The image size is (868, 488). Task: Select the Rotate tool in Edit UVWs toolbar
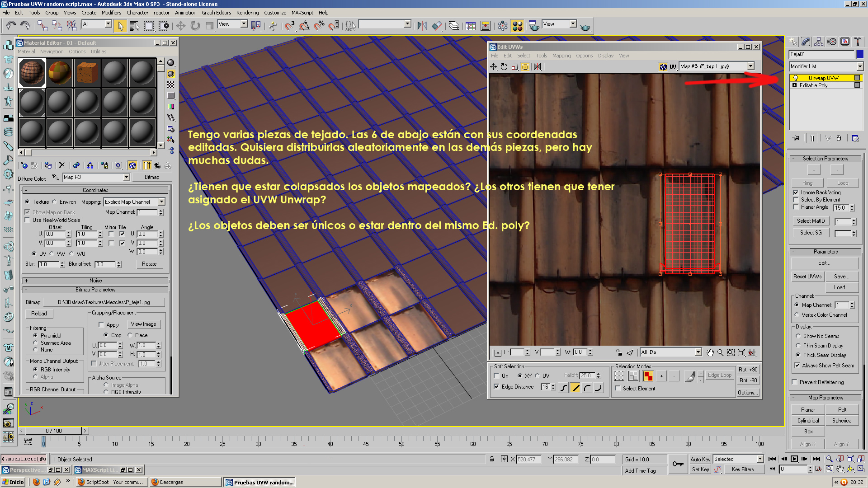click(x=504, y=67)
